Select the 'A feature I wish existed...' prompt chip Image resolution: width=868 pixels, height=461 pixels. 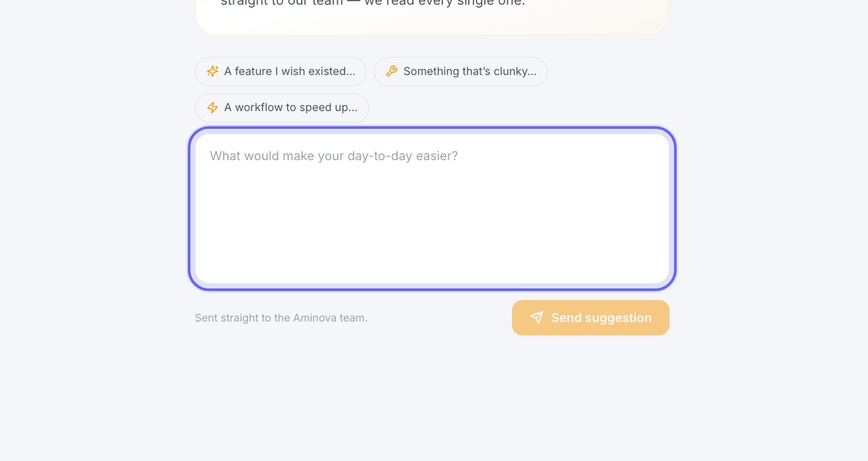[281, 72]
